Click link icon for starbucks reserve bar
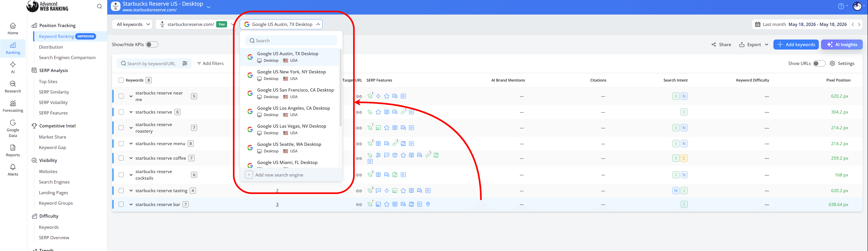The width and height of the screenshot is (868, 251). (x=359, y=204)
